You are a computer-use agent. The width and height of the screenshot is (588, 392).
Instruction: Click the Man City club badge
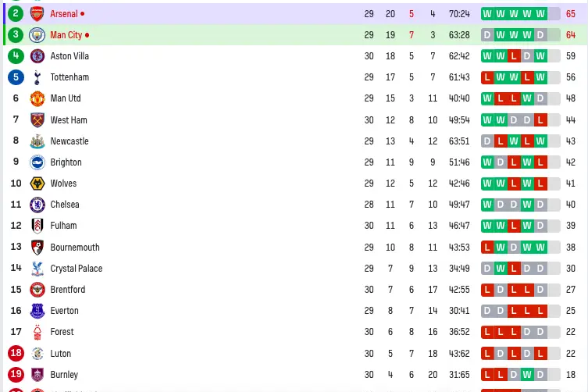[x=37, y=35]
